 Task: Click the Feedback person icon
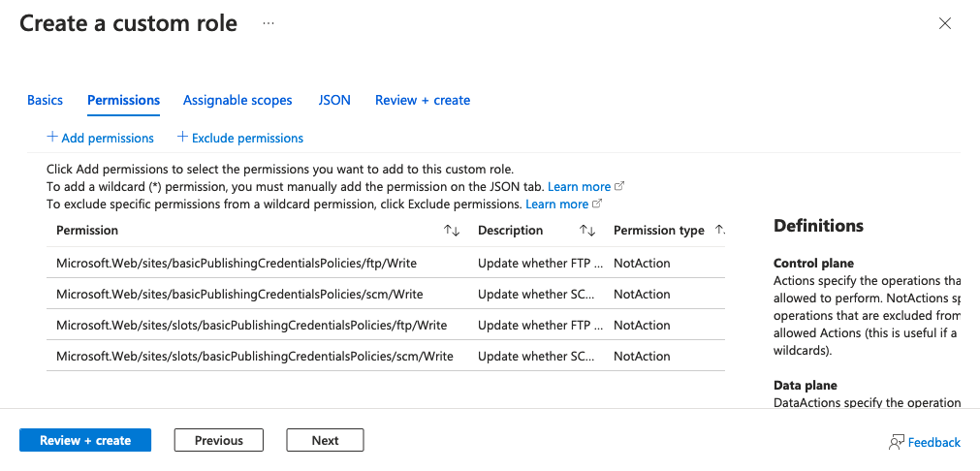pos(897,442)
